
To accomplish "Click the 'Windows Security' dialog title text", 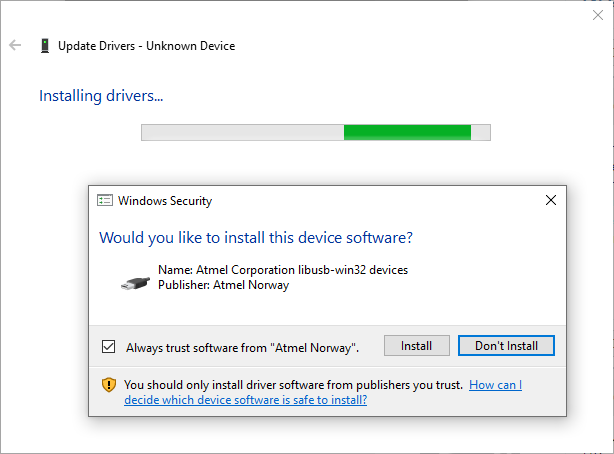I will pyautogui.click(x=165, y=201).
